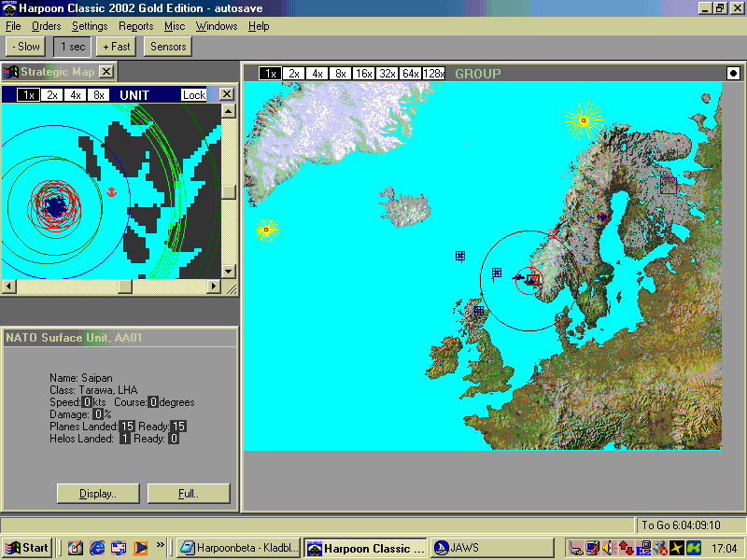747x560 pixels.
Task: Open the Misc menu
Action: [x=175, y=26]
